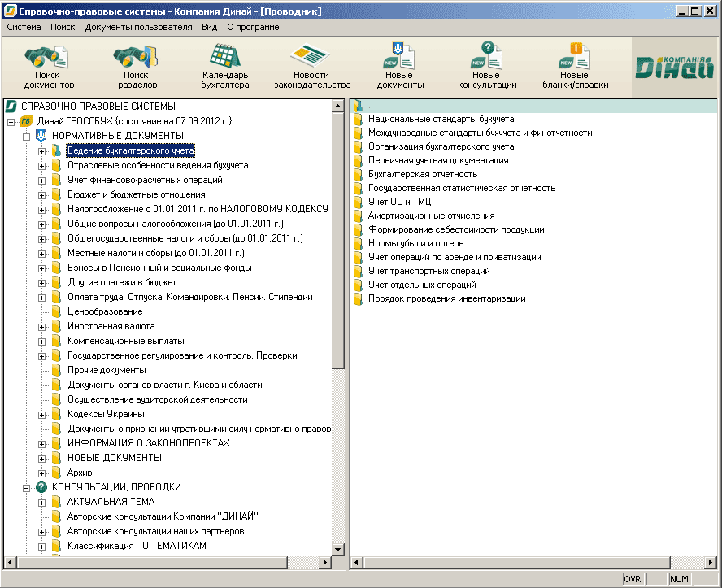
Task: Expand the Ведение бухгалтерского учета node
Action: [42, 150]
